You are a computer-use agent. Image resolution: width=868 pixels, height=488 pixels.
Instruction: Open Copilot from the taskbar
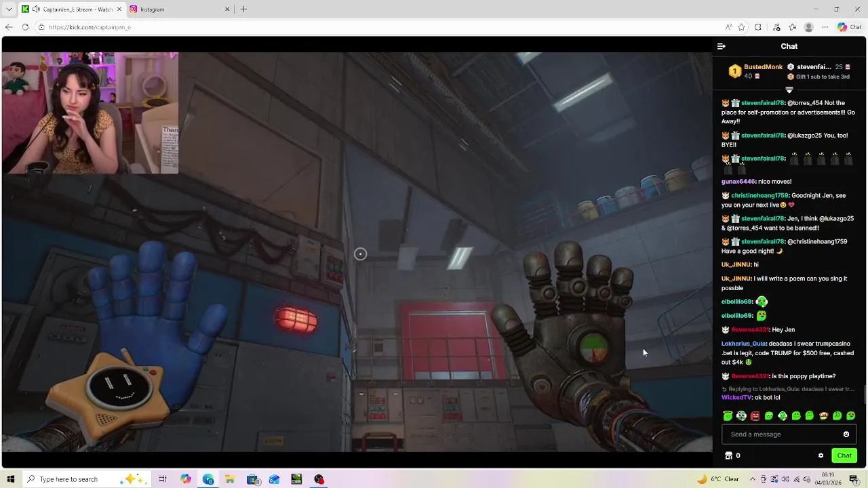[186, 479]
